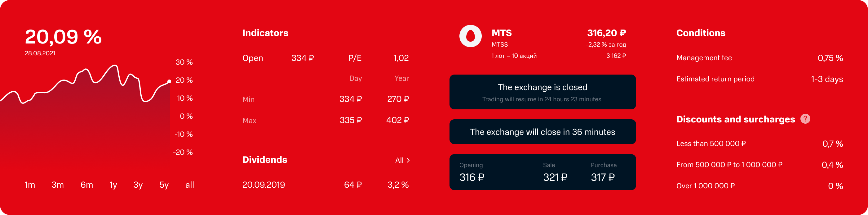Click the exchange is closed banner

point(542,92)
